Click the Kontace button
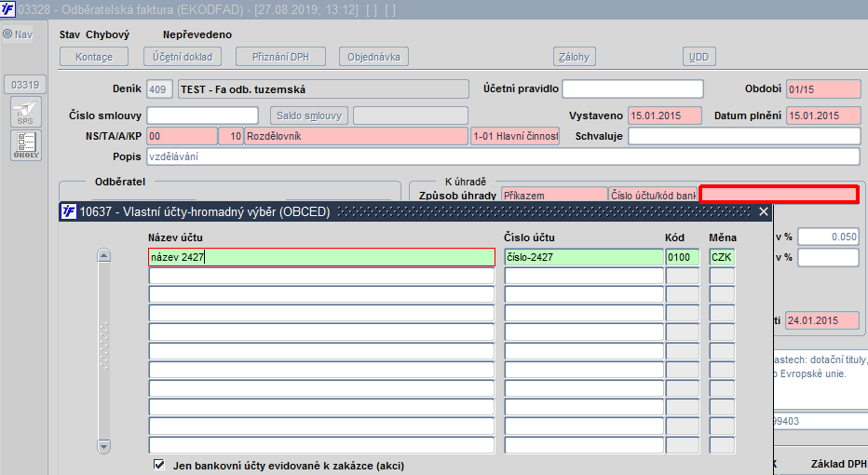 coord(94,57)
